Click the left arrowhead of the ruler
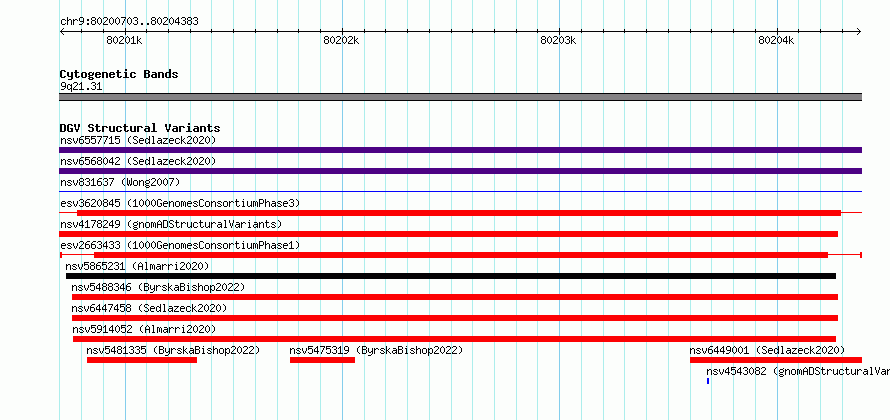This screenshot has height=420, width=890. tap(62, 32)
